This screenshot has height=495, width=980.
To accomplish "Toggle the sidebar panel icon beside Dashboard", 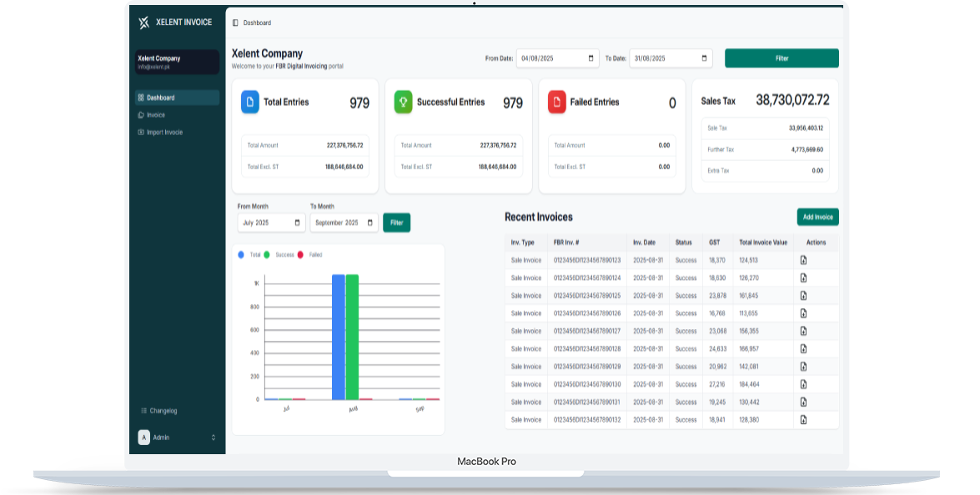I will [235, 22].
